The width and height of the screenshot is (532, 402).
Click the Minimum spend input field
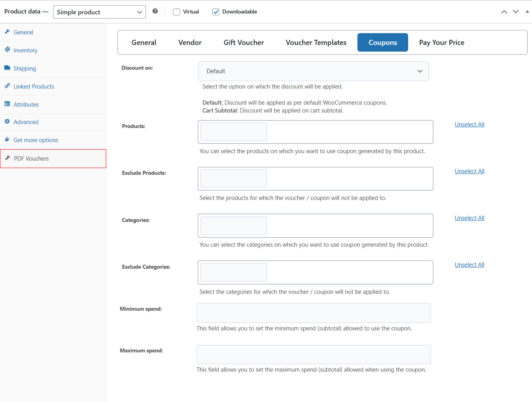(313, 313)
